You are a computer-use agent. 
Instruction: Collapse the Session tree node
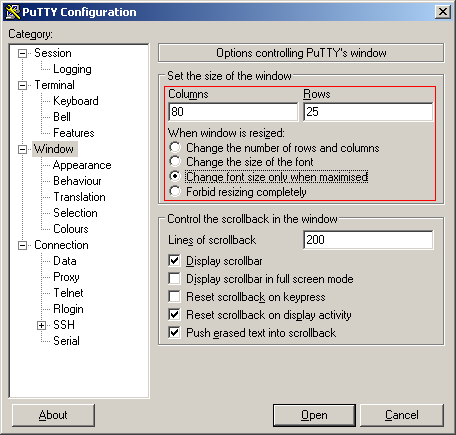coord(22,53)
